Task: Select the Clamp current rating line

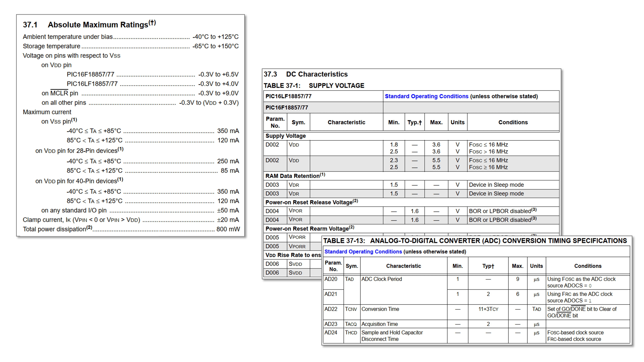Action: click(131, 220)
